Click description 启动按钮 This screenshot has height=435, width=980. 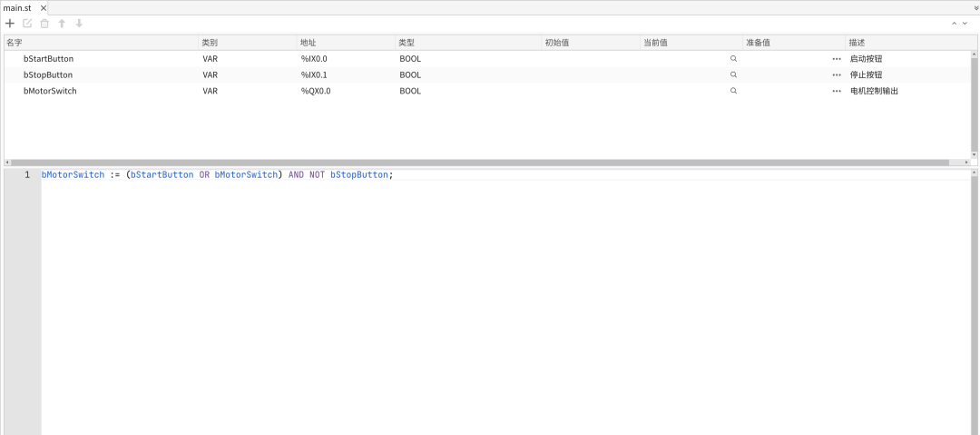click(x=867, y=58)
